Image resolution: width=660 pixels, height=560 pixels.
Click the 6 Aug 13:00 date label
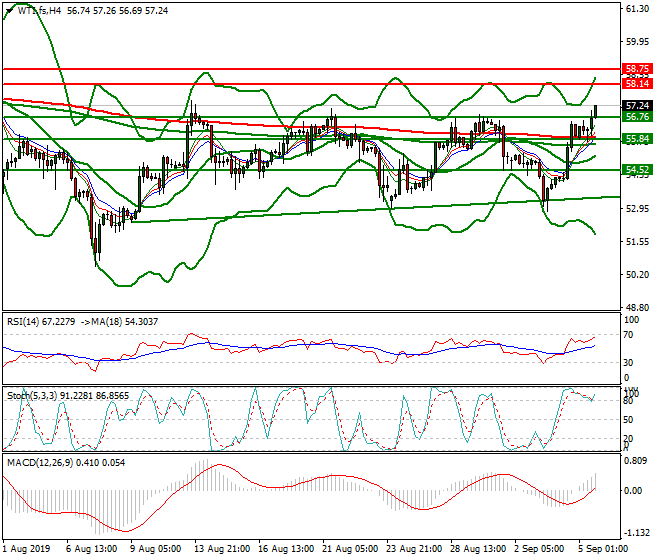pyautogui.click(x=91, y=549)
